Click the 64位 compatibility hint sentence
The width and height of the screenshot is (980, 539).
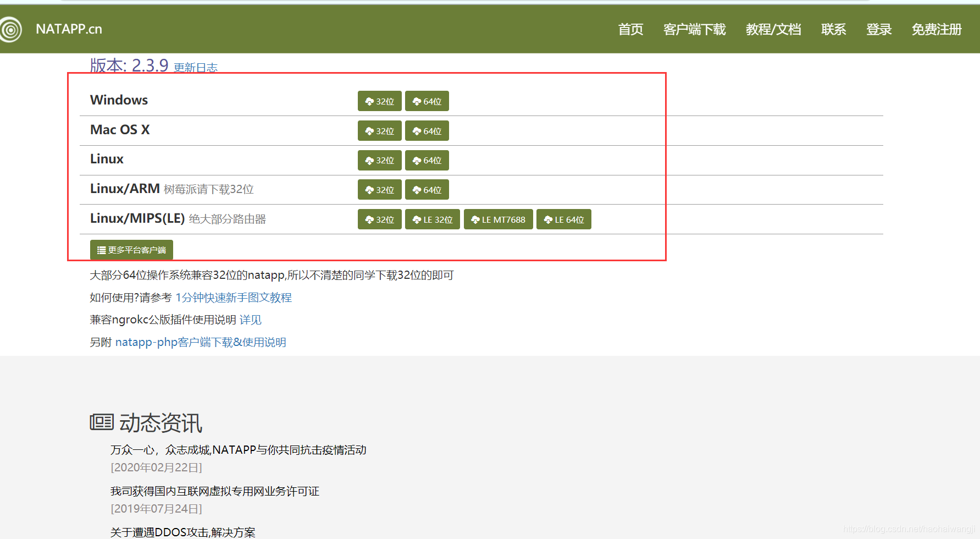[272, 275]
